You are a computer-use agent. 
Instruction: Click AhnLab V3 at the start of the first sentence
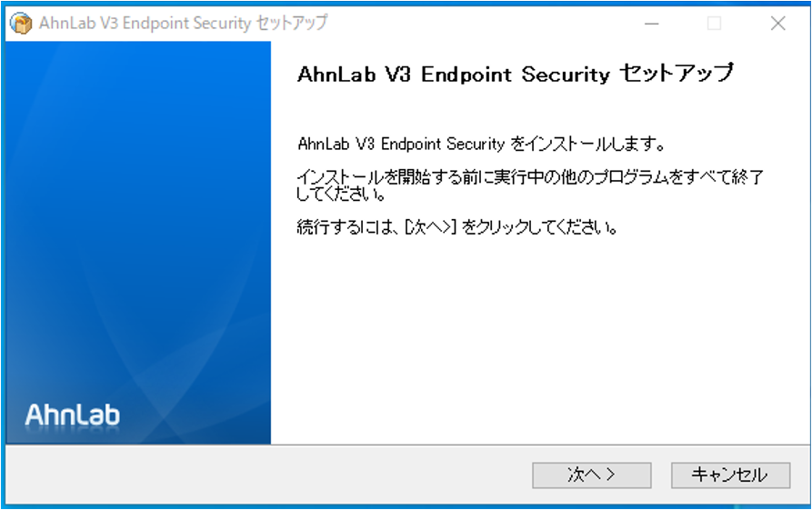click(x=336, y=144)
